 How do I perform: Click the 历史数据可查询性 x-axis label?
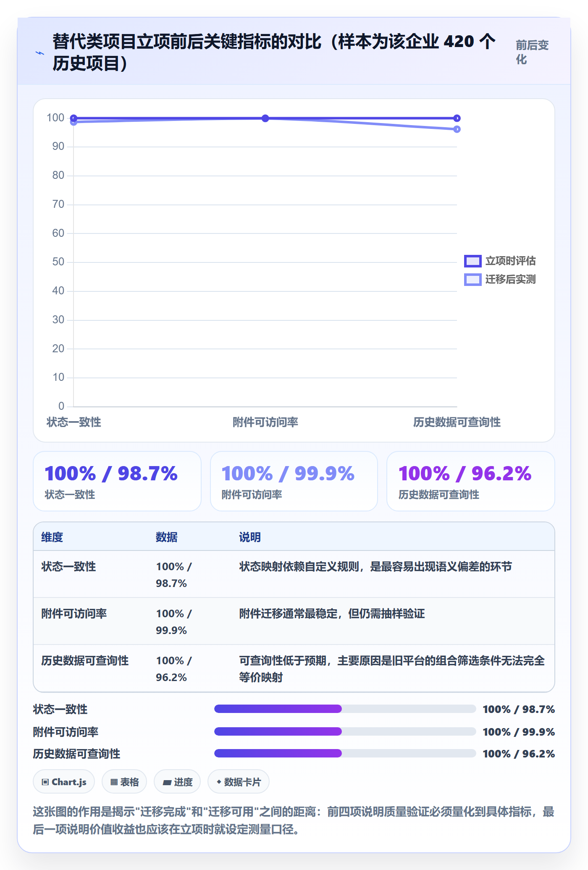click(457, 422)
